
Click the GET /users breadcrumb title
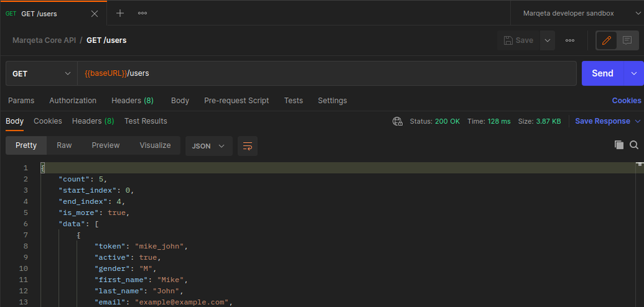pos(106,40)
